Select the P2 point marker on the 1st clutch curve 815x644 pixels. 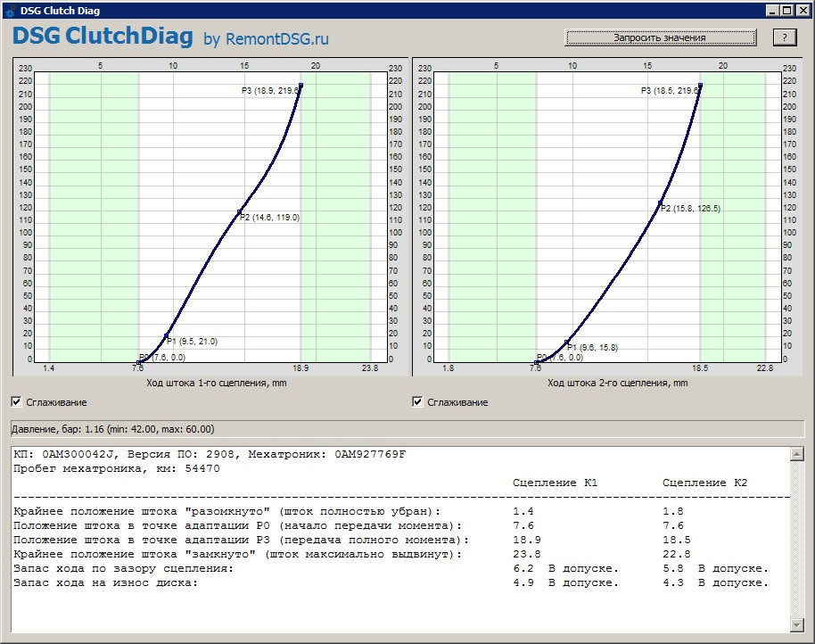pos(239,211)
